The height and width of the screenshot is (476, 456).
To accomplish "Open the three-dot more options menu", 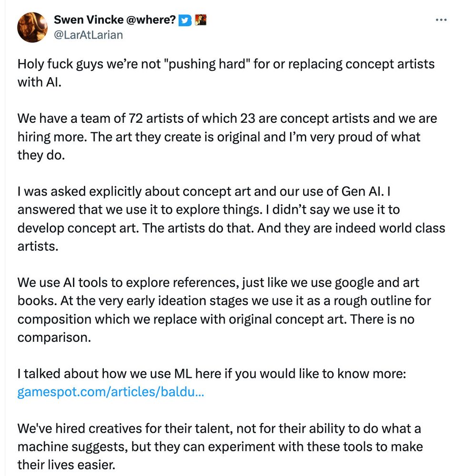I will pyautogui.click(x=441, y=20).
